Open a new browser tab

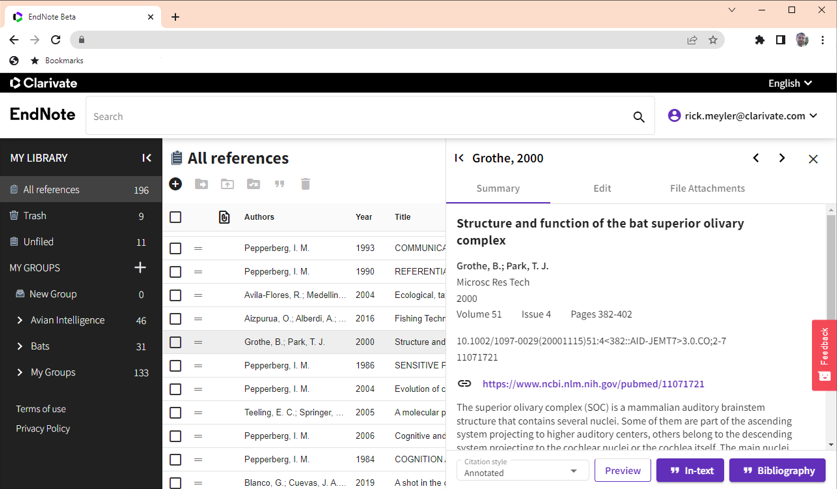175,17
